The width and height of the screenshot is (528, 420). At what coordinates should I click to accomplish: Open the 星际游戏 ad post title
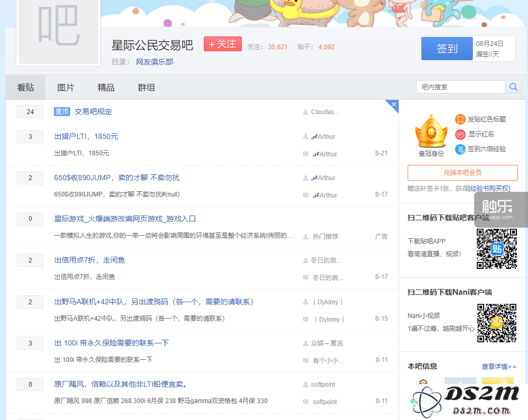(125, 219)
